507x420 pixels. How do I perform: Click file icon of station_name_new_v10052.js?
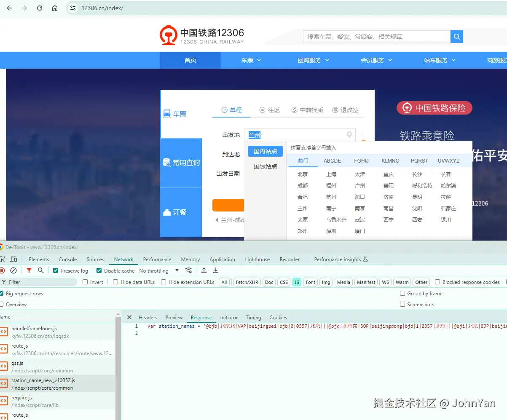[3, 384]
